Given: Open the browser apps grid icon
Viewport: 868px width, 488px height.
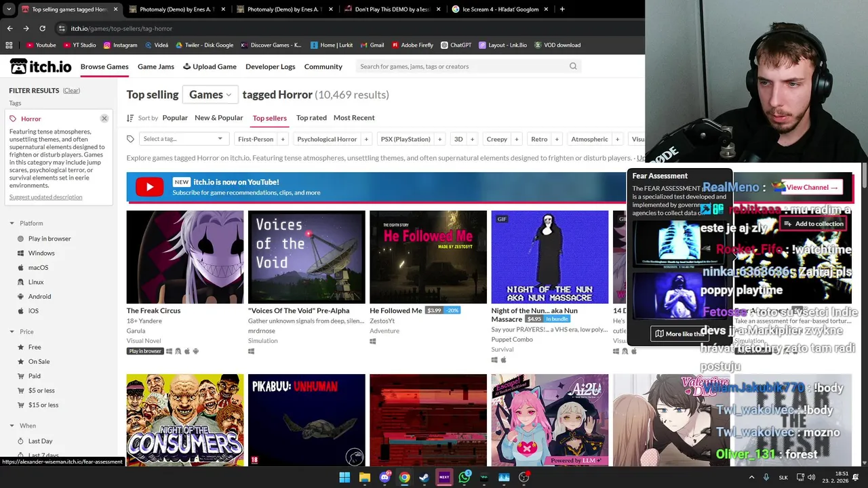Looking at the screenshot, I should [x=9, y=45].
